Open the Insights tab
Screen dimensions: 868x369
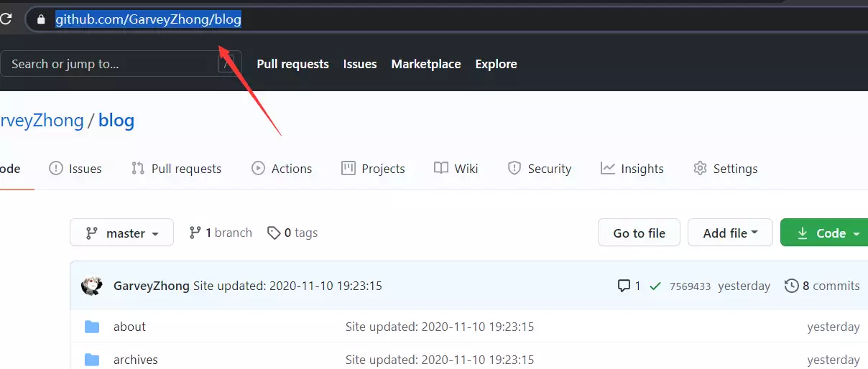coord(632,169)
